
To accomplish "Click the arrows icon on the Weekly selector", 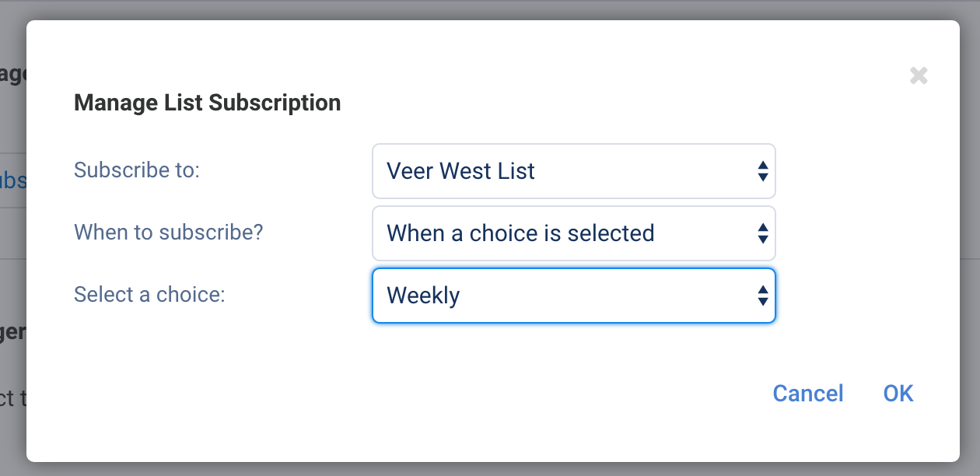I will point(763,296).
